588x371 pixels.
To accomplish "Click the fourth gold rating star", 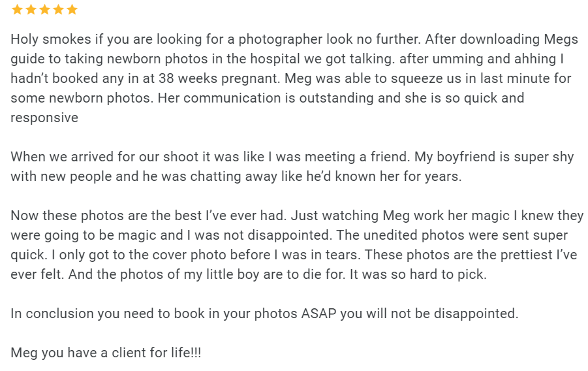I will click(58, 9).
